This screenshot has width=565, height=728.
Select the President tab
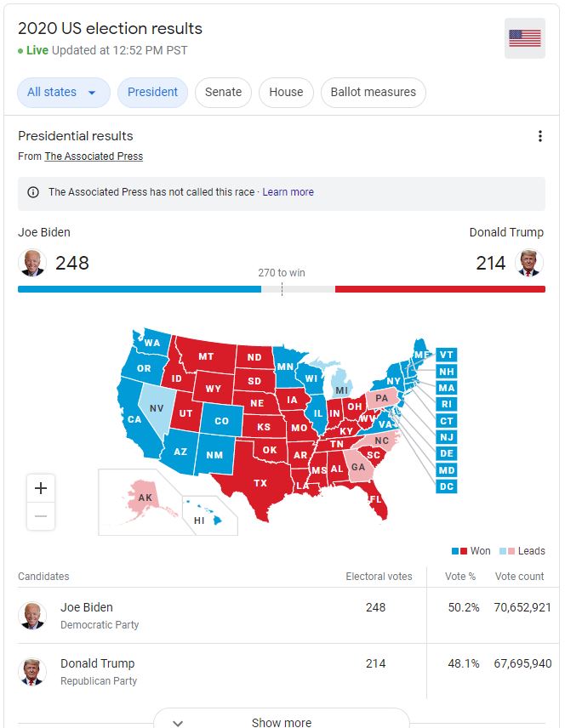tap(152, 93)
